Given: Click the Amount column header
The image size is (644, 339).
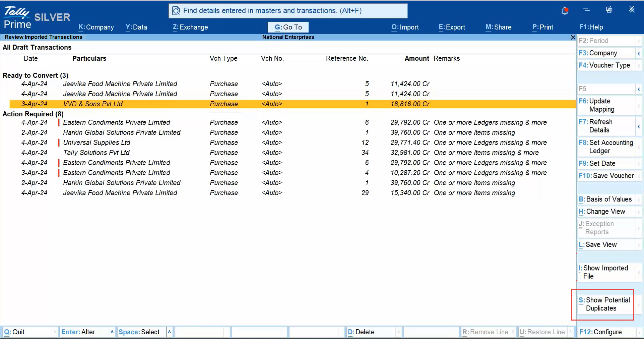Looking at the screenshot, I should (417, 58).
